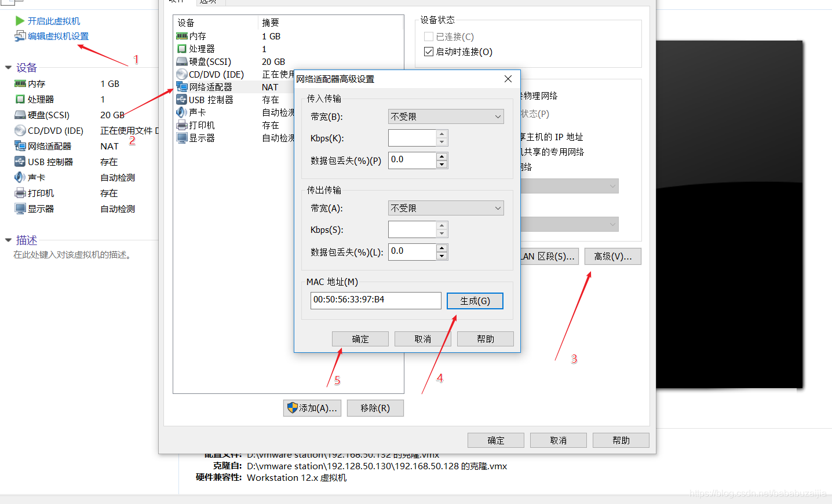Screen dimensions: 832x504
Task: Click the incoming Kbps(K) input field
Action: pos(412,138)
